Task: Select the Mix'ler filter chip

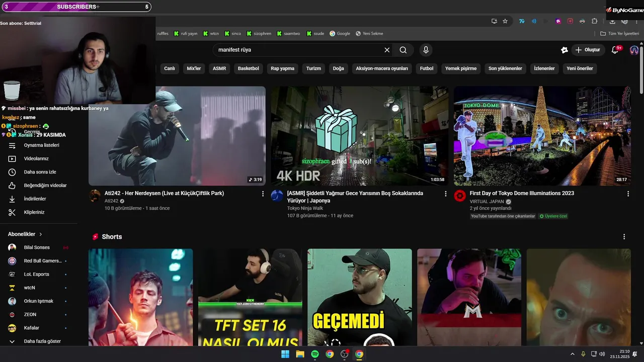Action: pyautogui.click(x=194, y=68)
